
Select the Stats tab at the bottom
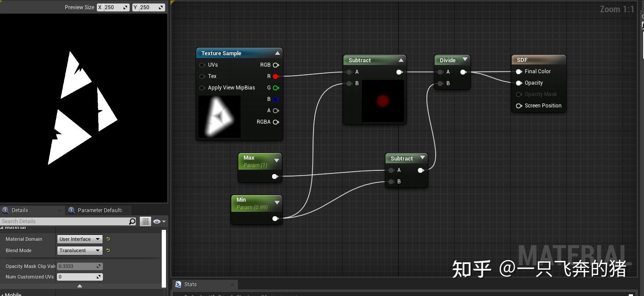click(x=191, y=284)
